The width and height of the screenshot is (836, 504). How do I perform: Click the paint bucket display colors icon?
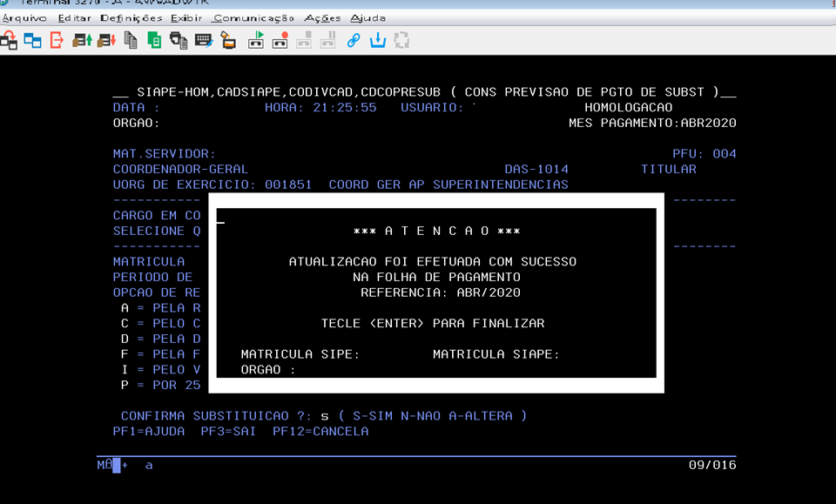pos(227,39)
